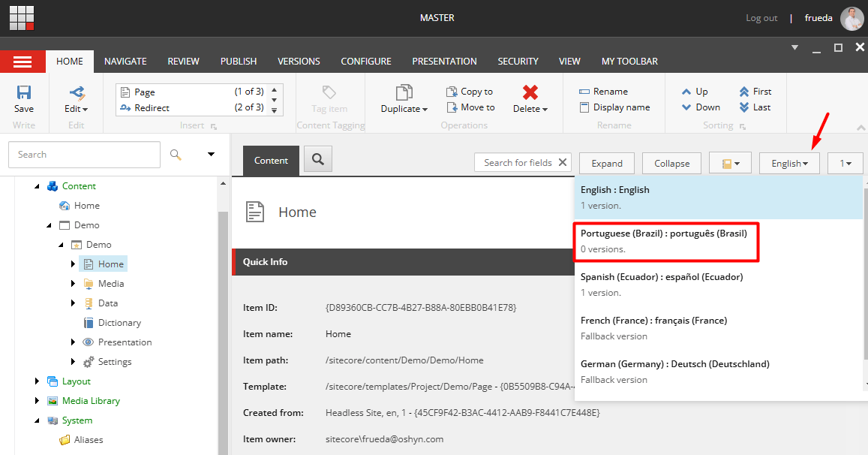
Task: Open the search options dropdown arrow
Action: [x=211, y=154]
